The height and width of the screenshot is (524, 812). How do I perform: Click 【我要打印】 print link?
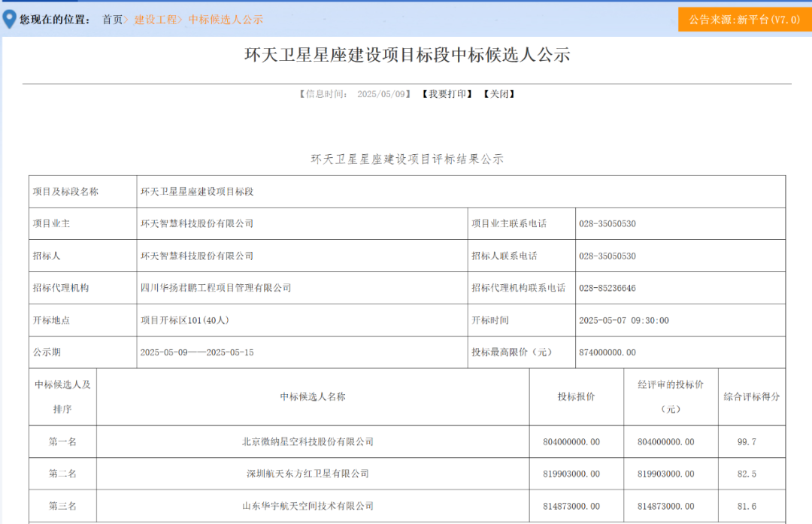point(447,94)
